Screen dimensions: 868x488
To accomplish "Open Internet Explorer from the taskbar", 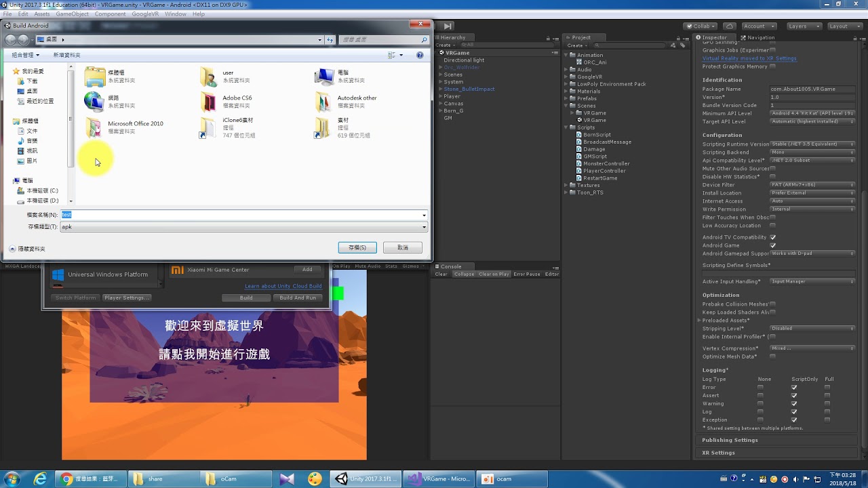I will pos(40,479).
